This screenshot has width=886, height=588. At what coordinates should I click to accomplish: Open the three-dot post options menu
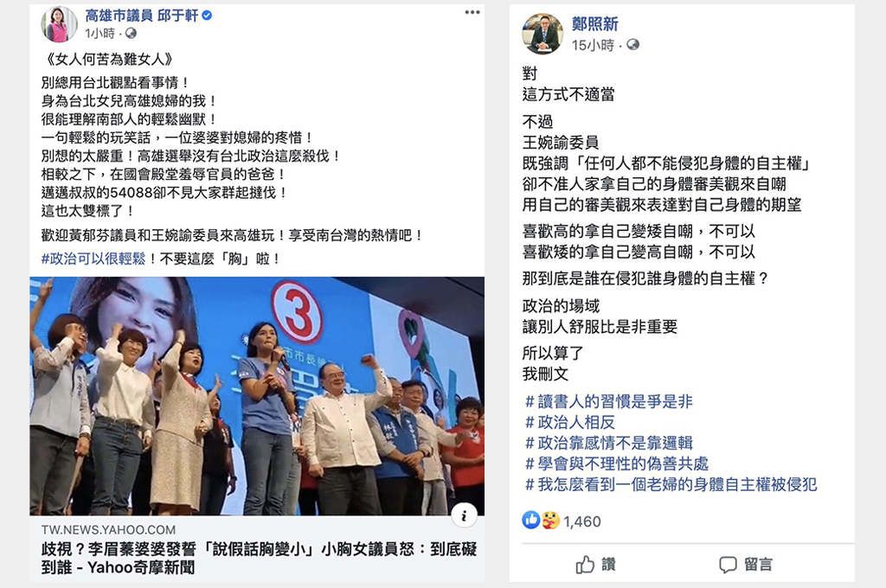(x=472, y=12)
